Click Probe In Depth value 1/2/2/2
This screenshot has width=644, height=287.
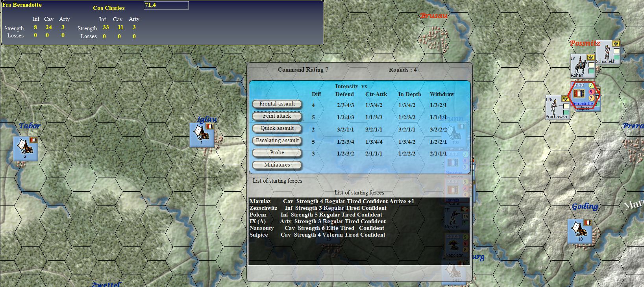point(407,154)
